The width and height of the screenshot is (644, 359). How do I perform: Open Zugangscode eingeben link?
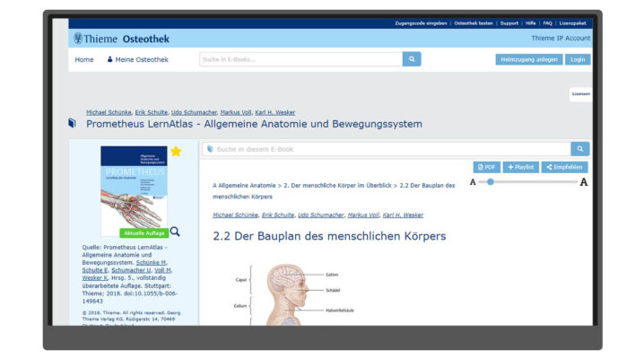(421, 23)
